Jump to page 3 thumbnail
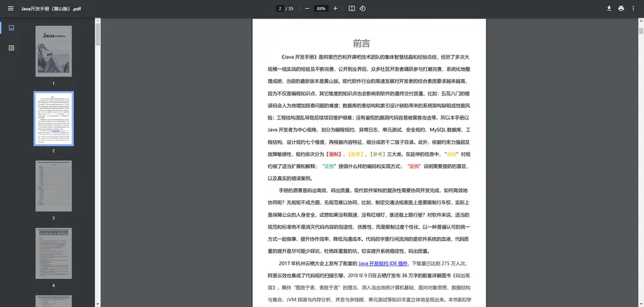The height and width of the screenshot is (307, 644). click(53, 186)
